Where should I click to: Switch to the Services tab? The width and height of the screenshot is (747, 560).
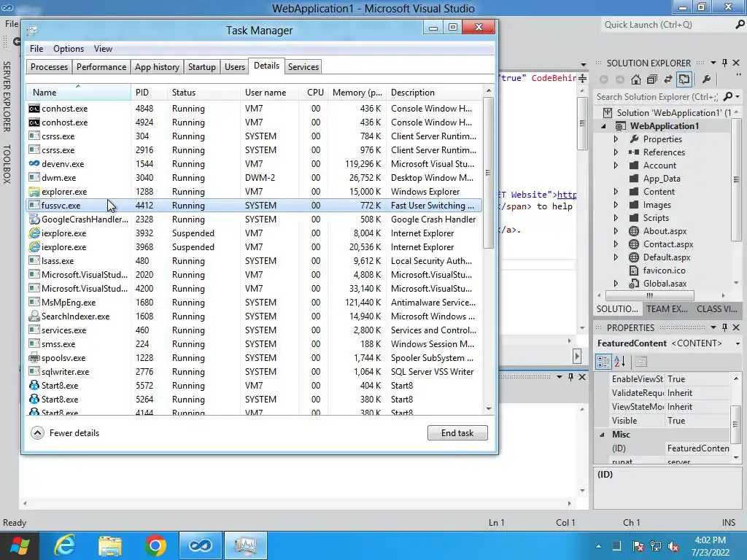click(x=303, y=66)
